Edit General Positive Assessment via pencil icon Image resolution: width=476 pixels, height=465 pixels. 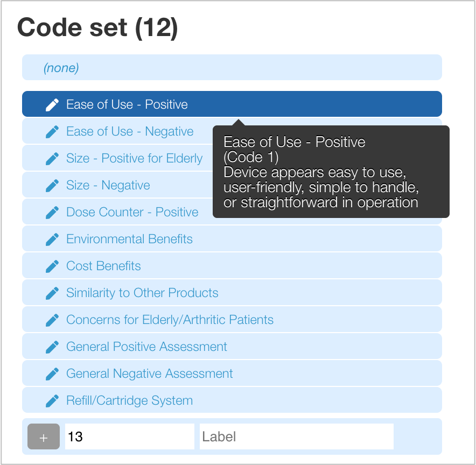coord(52,347)
